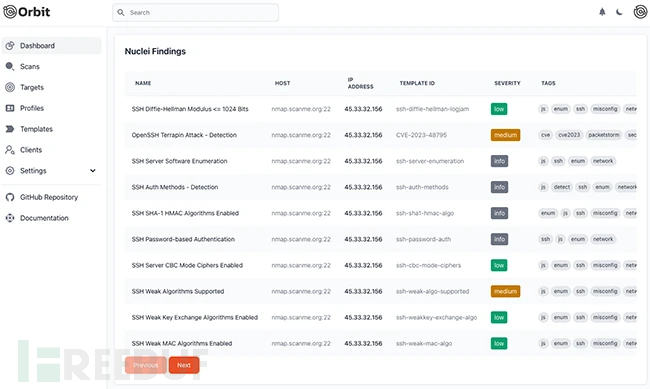The image size is (650, 389).
Task: Open the Targets section
Action: point(32,87)
